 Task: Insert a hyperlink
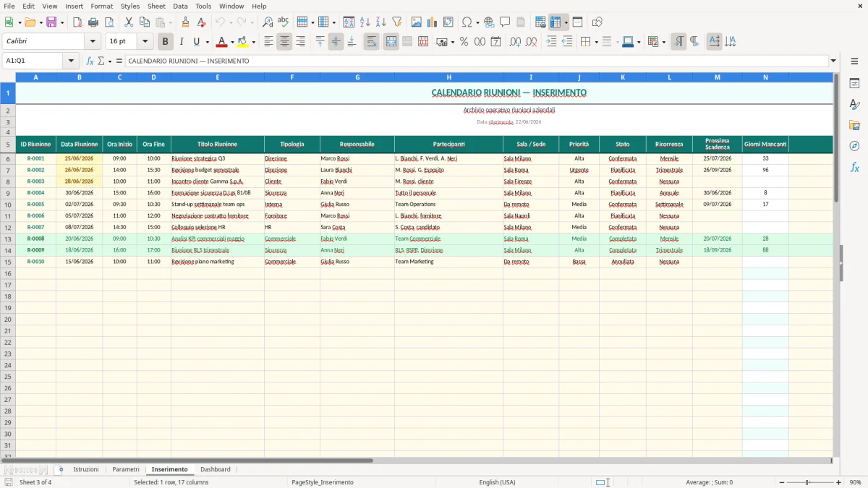(x=489, y=22)
